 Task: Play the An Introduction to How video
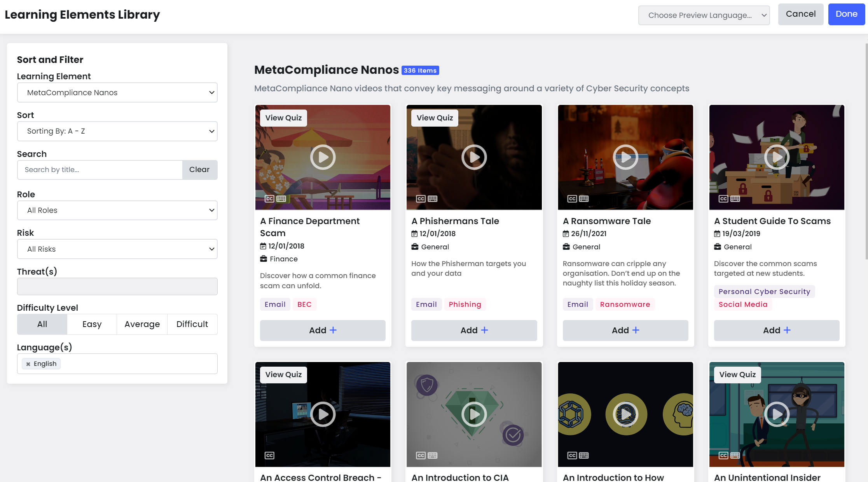click(625, 414)
